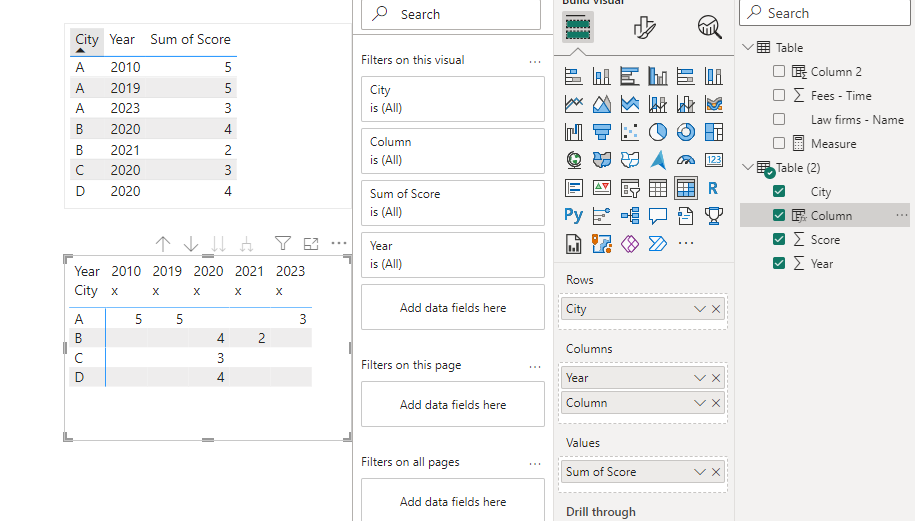Check the Law firms - Name checkbox
Image resolution: width=915 pixels, height=521 pixels.
click(x=778, y=119)
